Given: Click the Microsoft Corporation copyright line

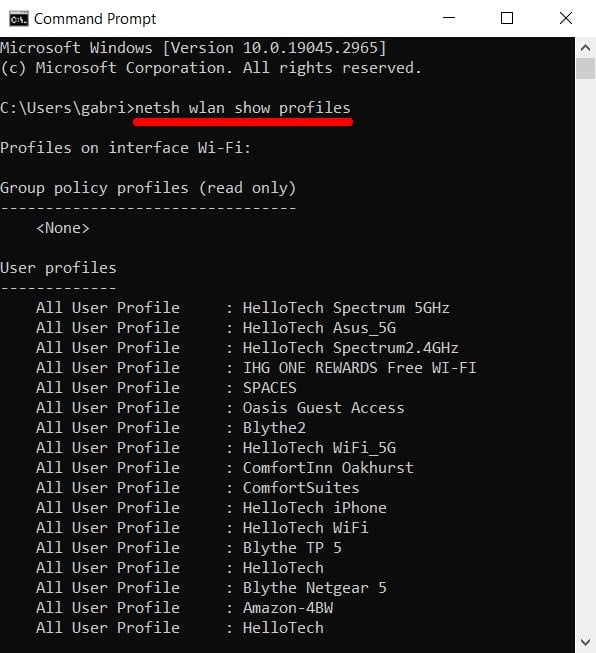Looking at the screenshot, I should point(211,68).
